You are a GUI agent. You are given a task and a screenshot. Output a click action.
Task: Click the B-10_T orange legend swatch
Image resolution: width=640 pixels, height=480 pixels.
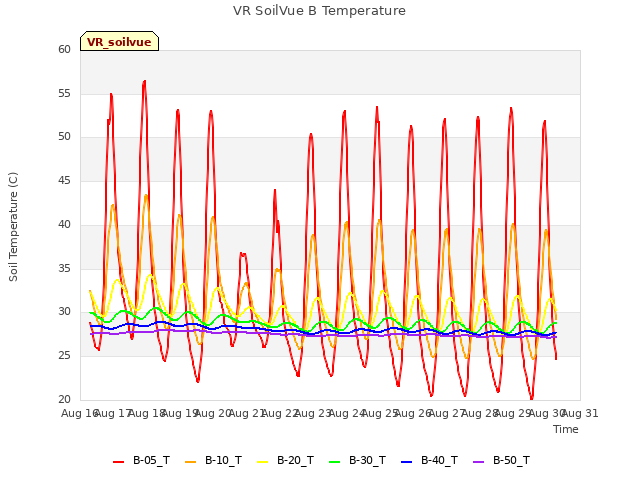190,462
